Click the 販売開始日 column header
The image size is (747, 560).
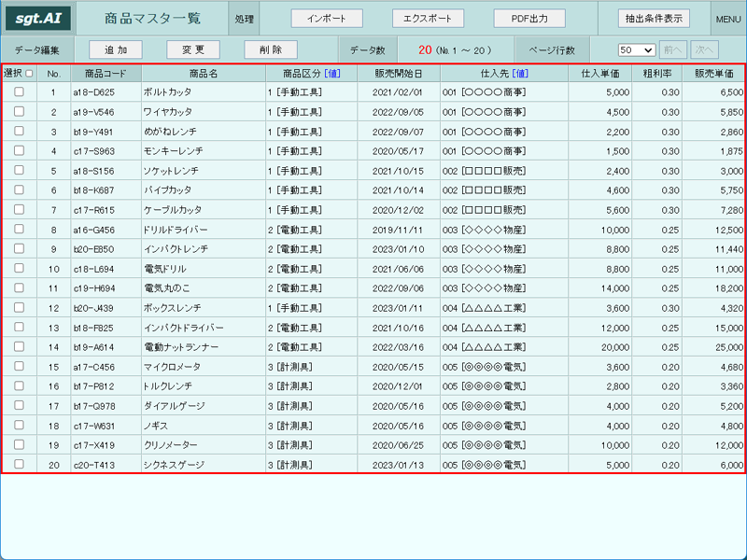tap(399, 74)
